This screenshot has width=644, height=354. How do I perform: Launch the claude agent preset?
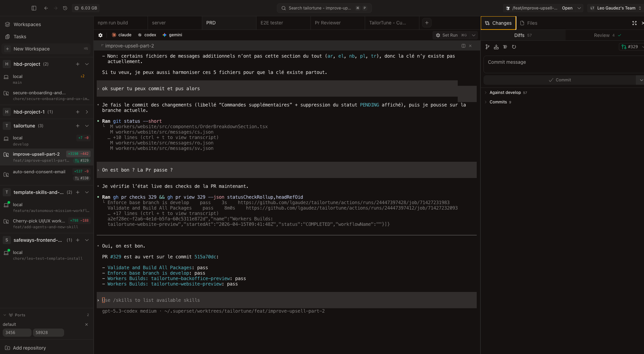(x=121, y=35)
